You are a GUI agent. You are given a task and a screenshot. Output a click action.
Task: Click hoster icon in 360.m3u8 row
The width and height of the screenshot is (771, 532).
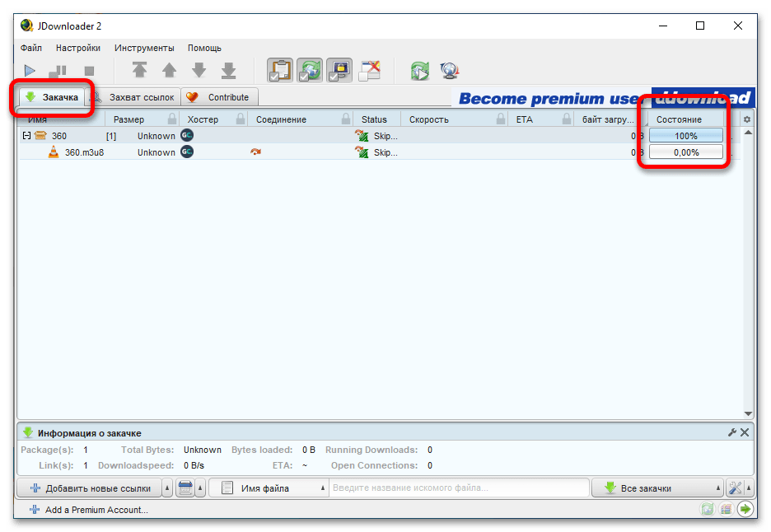tap(187, 152)
